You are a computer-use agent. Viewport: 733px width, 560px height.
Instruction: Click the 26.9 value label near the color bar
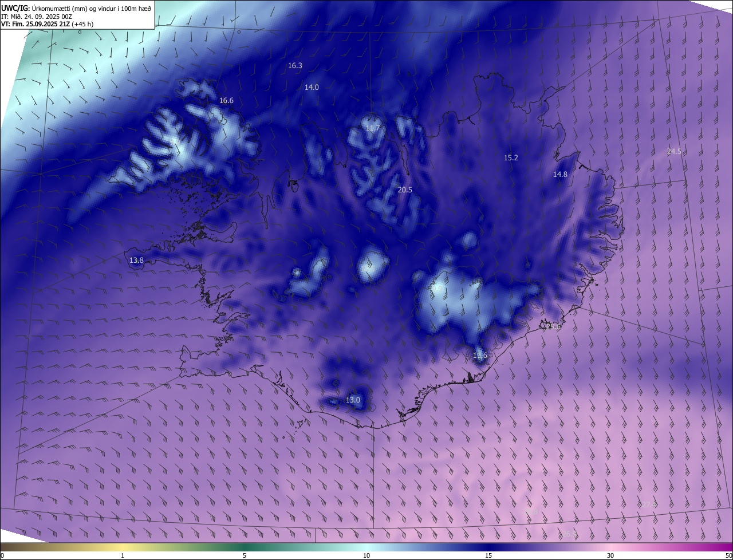point(569,534)
